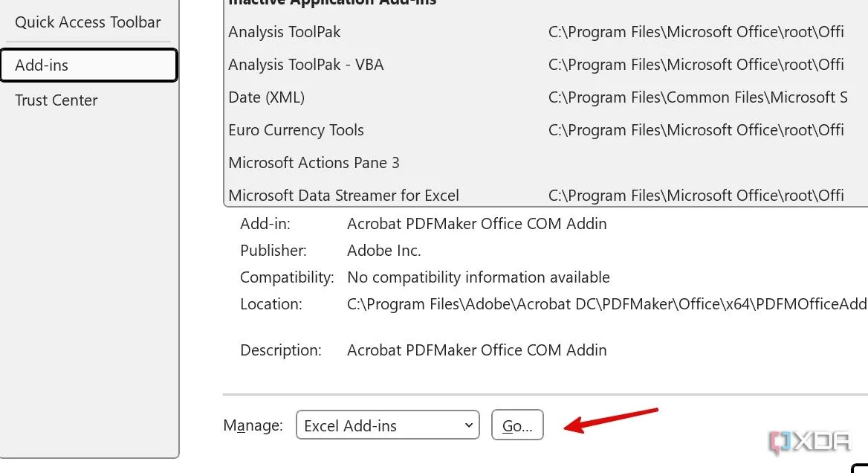This screenshot has height=473, width=868.
Task: Click the Manage label
Action: 253,425
